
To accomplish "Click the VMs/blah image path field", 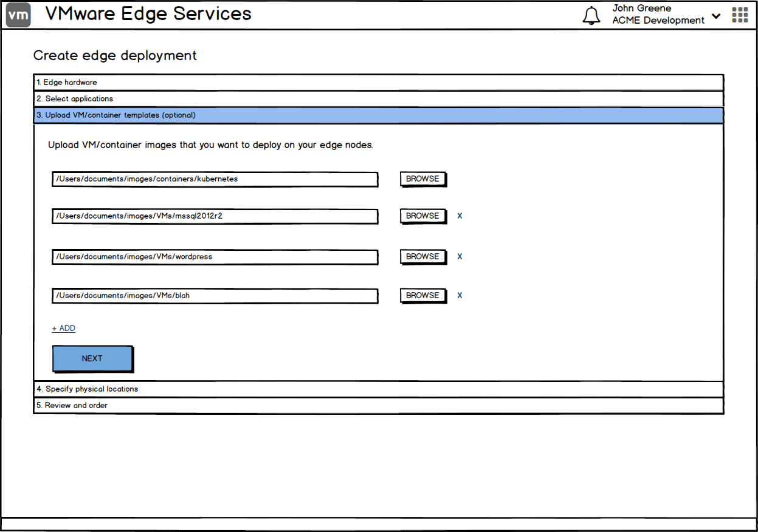I will coord(215,296).
